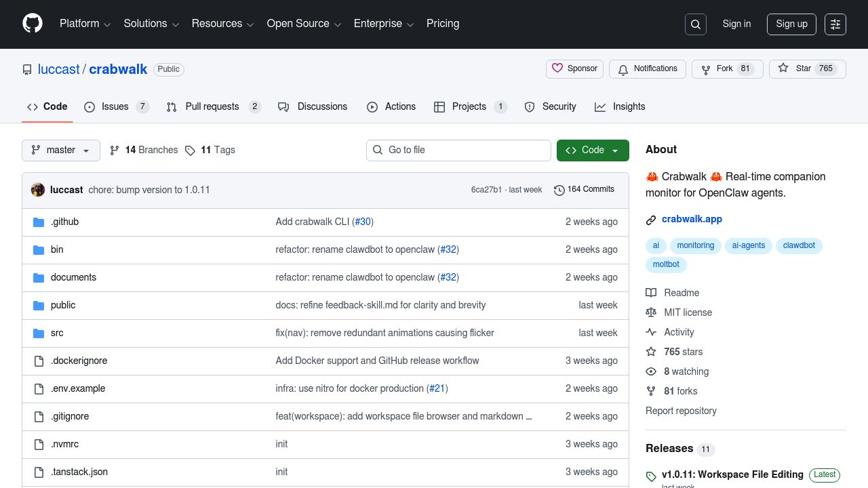The width and height of the screenshot is (868, 488).
Task: Open the .gitignore file
Action: point(70,416)
